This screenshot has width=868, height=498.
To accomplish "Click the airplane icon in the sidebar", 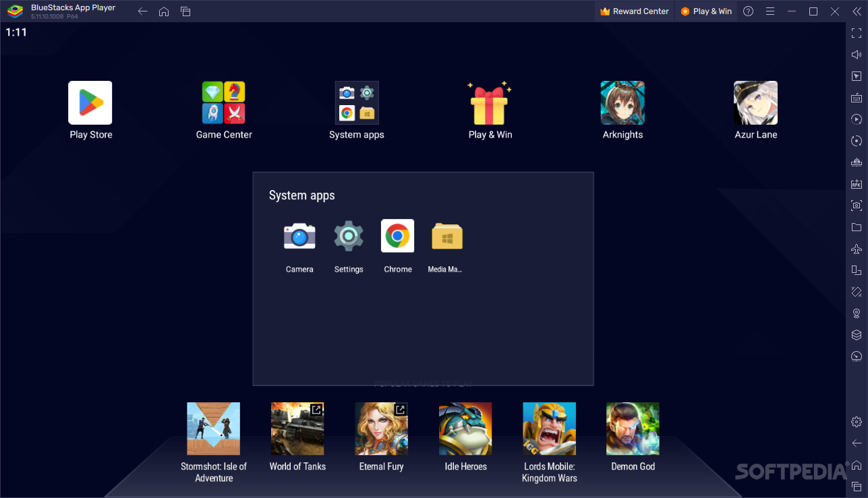I will 857,249.
